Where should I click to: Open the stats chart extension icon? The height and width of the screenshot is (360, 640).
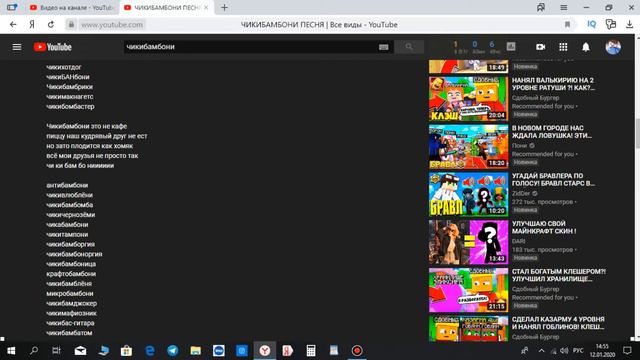click(x=511, y=47)
